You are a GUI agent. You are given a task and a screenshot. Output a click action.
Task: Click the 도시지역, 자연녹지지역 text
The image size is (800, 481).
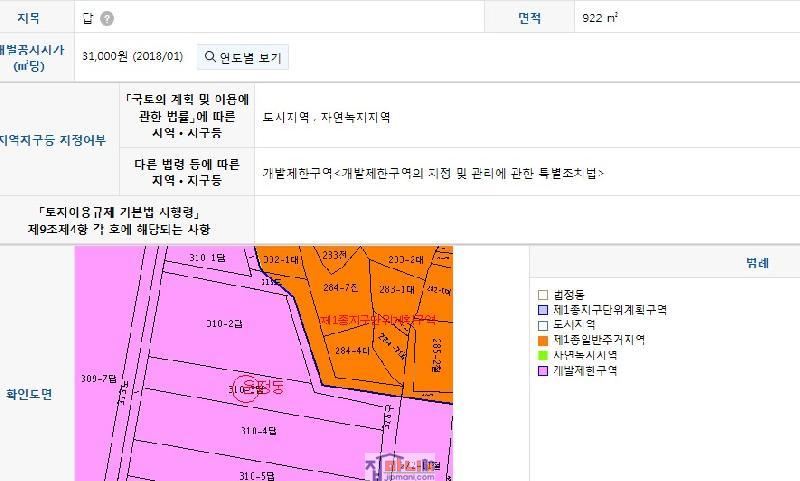(326, 117)
